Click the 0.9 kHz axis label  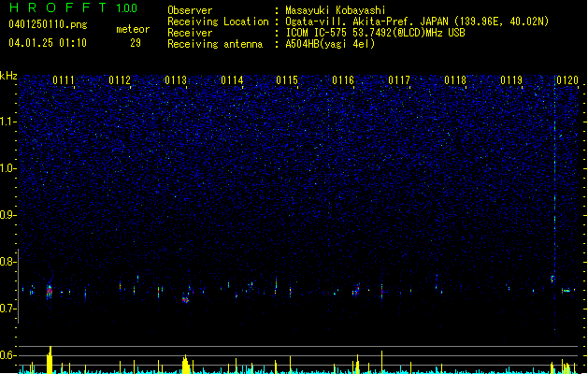pos(7,215)
